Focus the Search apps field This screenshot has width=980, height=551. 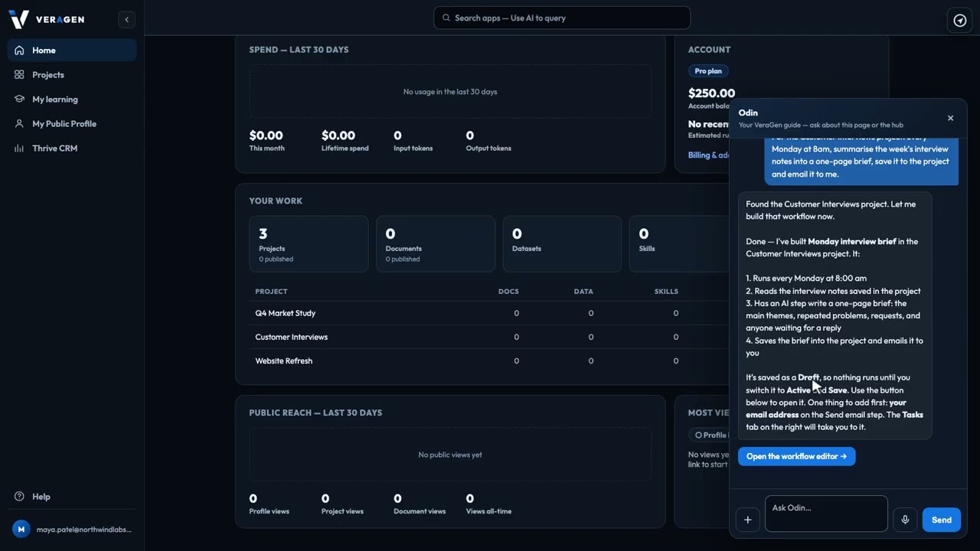[562, 18]
